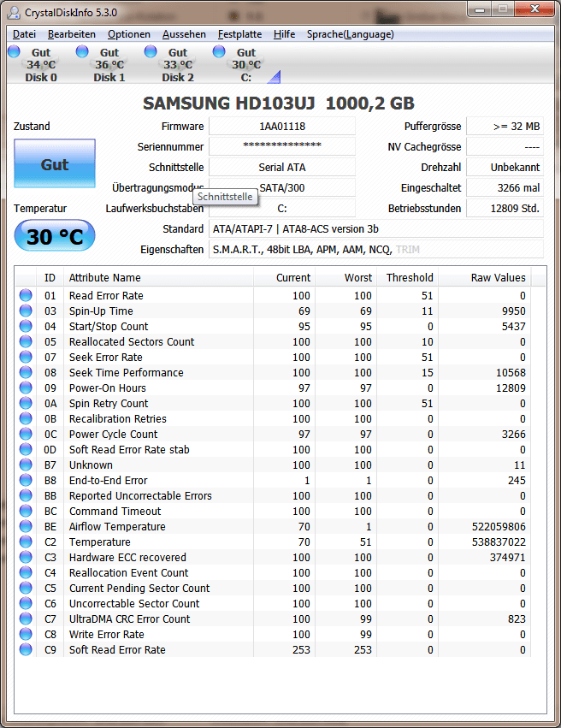Click status icon for Power-On Hours
561x728 pixels.
click(x=26, y=388)
